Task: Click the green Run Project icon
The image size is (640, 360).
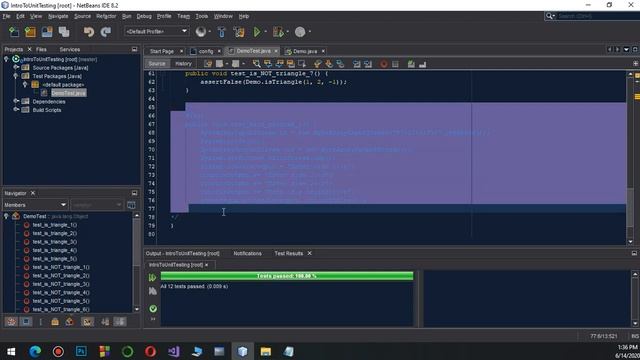Action: coord(257,32)
